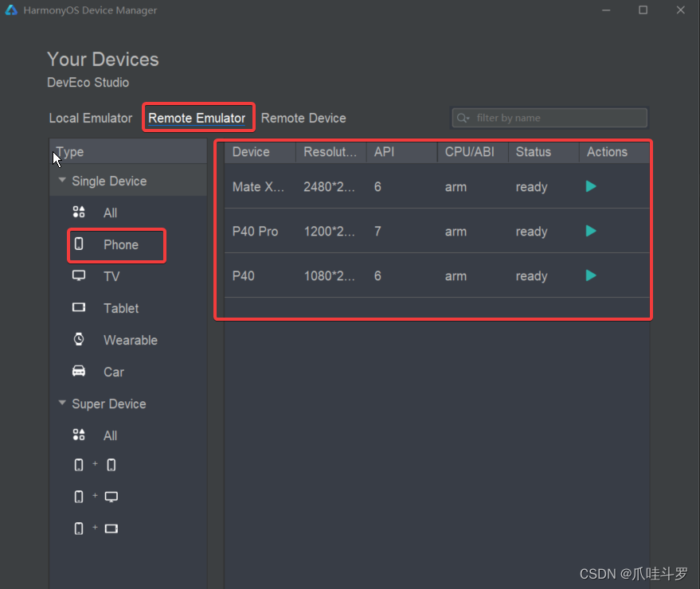Run the P40 emulator play button
The height and width of the screenshot is (589, 700).
[591, 275]
